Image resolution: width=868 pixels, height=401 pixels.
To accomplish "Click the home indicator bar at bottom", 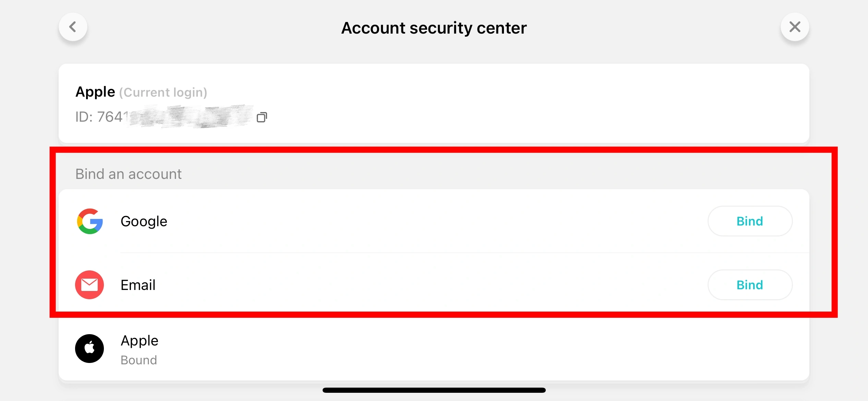I will click(x=434, y=390).
